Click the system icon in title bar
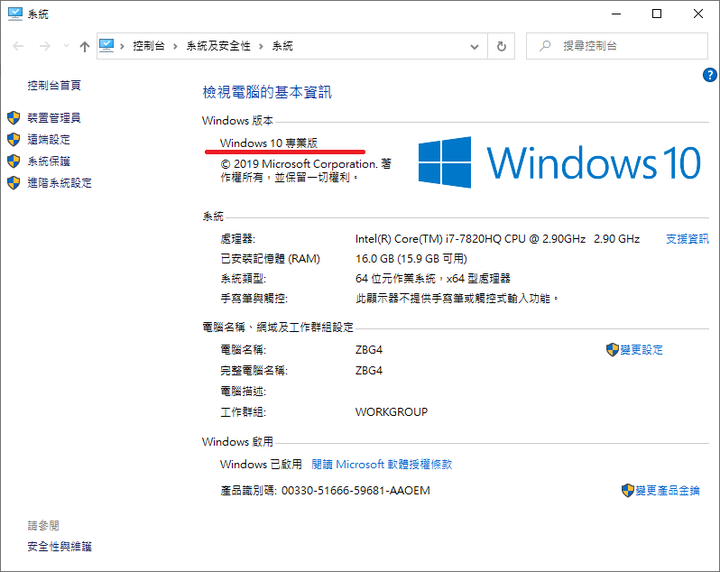The image size is (720, 572). [15, 14]
